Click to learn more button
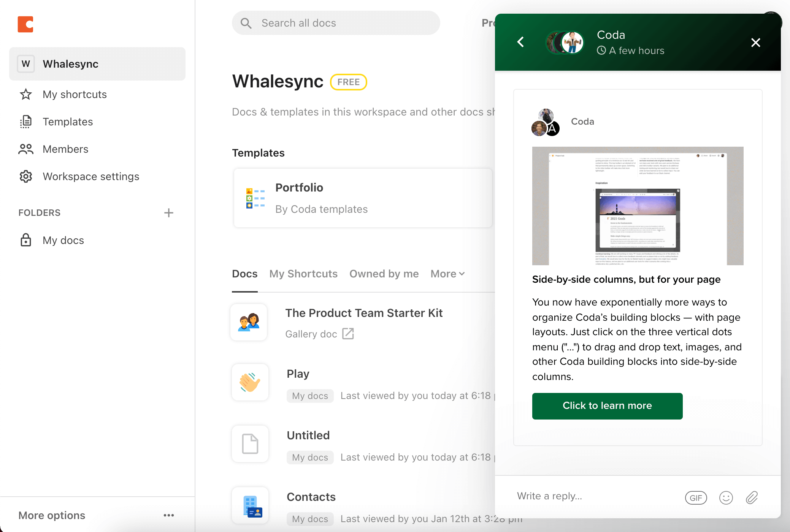The width and height of the screenshot is (790, 532). click(607, 406)
